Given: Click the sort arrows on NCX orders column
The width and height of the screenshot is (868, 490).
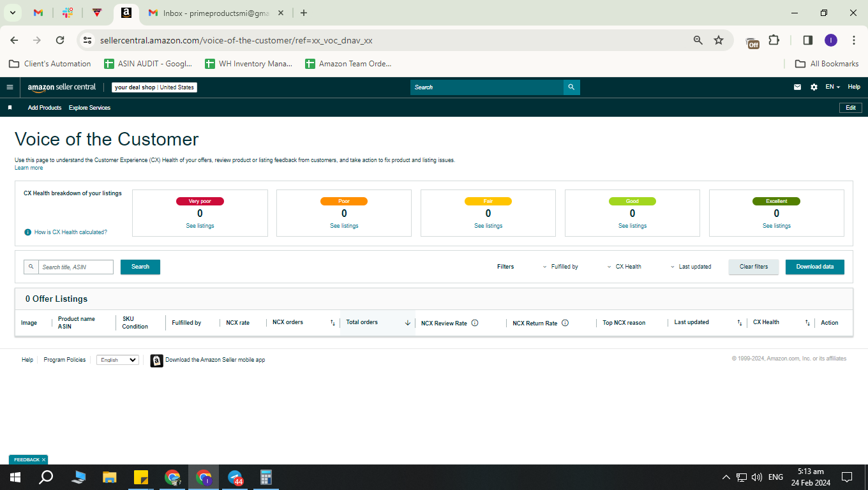Looking at the screenshot, I should pyautogui.click(x=333, y=323).
